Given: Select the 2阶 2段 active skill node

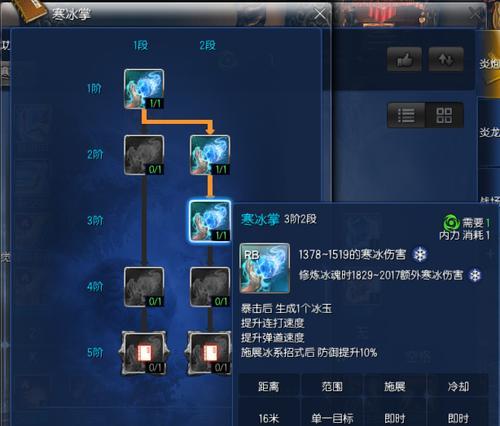Looking at the screenshot, I should (x=210, y=155).
